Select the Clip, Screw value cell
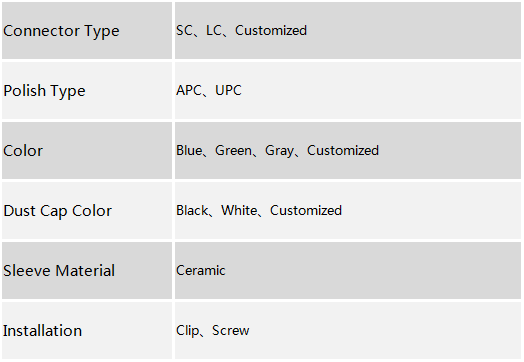 pyautogui.click(x=348, y=331)
